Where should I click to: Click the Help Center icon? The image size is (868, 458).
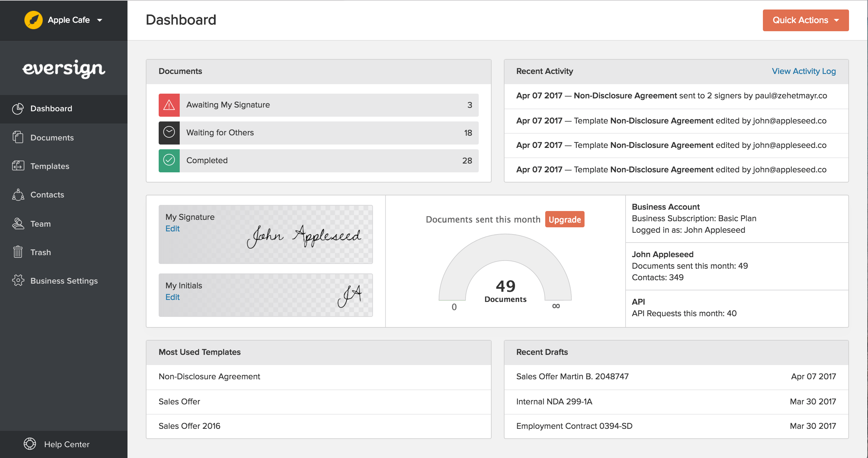31,444
